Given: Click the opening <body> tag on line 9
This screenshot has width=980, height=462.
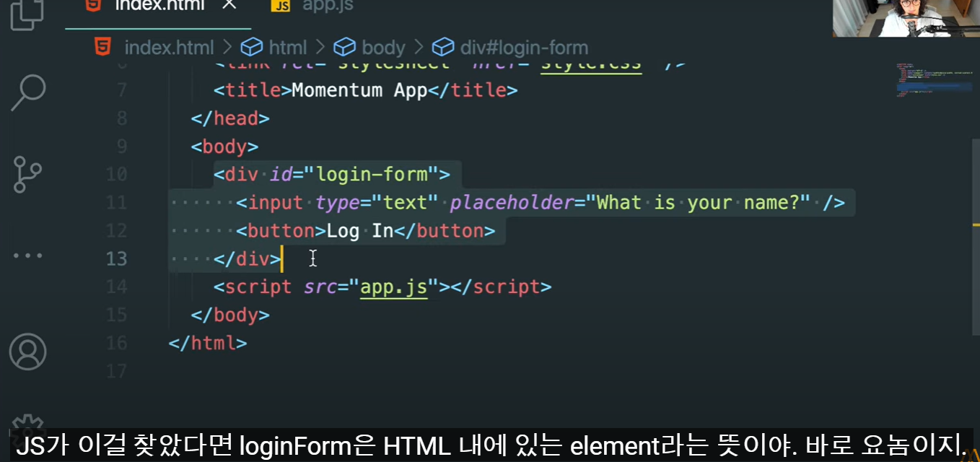Looking at the screenshot, I should [224, 147].
